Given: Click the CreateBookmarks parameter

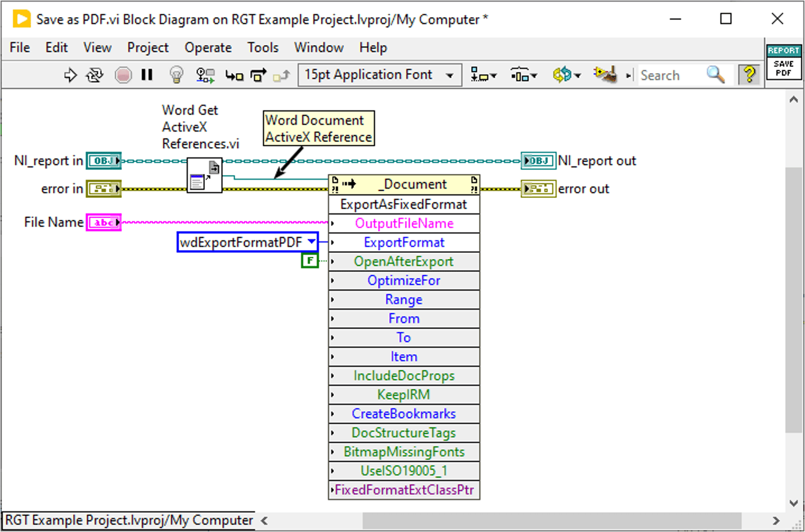Looking at the screenshot, I should tap(404, 414).
